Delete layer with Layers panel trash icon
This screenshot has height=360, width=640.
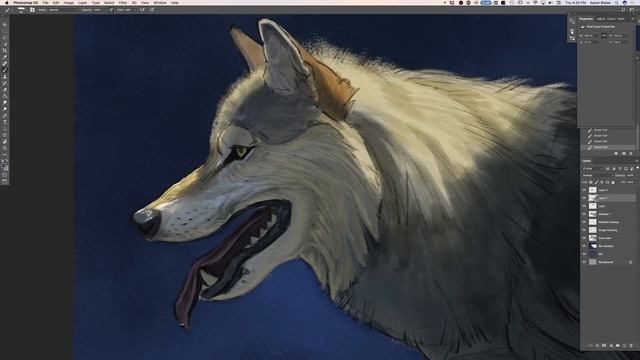pyautogui.click(x=631, y=346)
